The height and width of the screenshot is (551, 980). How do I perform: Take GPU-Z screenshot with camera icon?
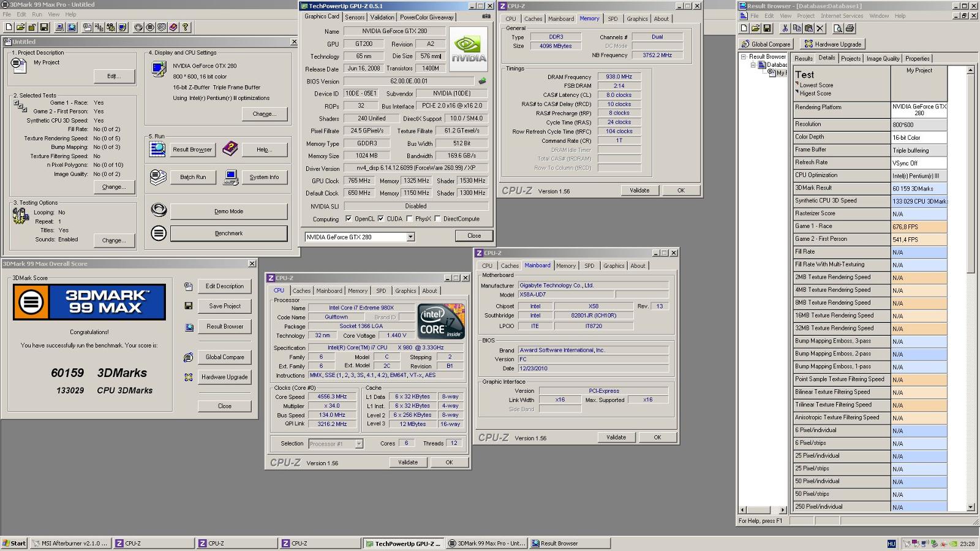(486, 17)
